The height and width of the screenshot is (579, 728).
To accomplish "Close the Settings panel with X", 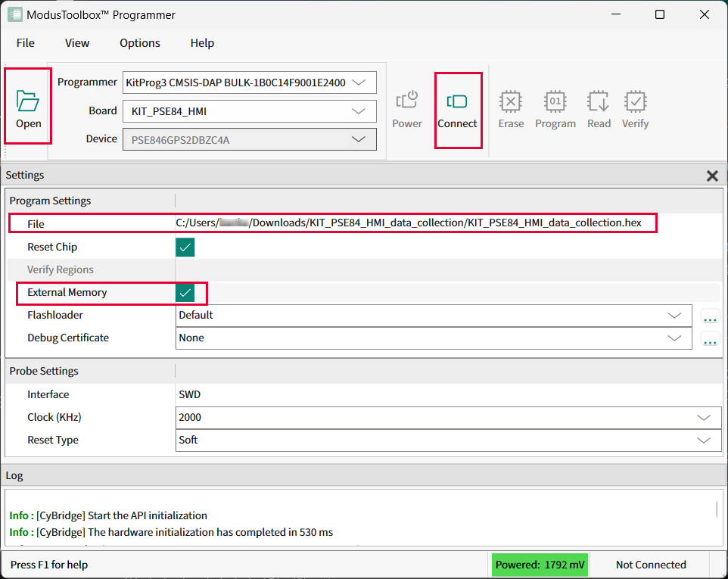I will [x=712, y=176].
